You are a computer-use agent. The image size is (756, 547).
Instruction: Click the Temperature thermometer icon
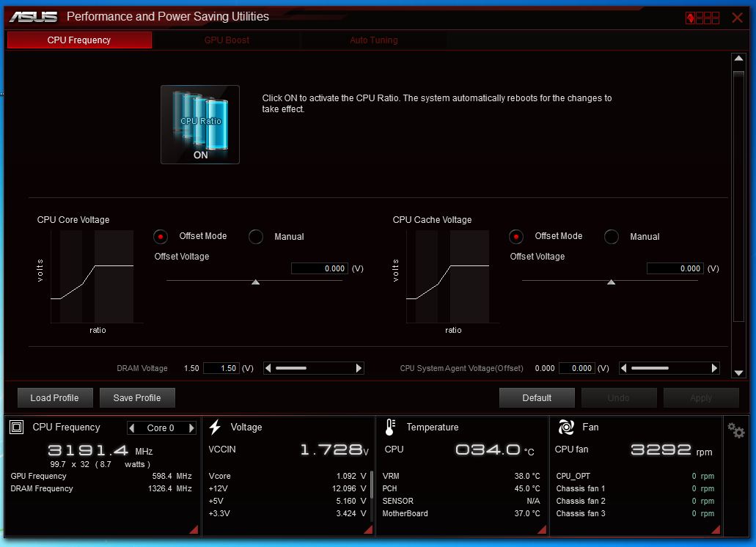[x=391, y=427]
